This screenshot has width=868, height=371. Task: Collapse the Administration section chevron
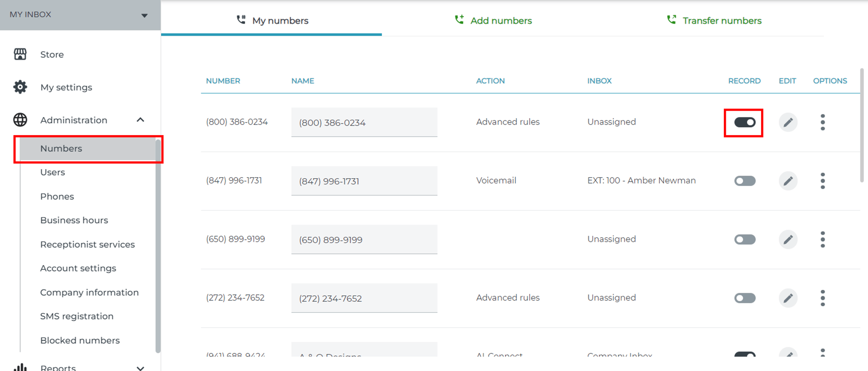[140, 120]
